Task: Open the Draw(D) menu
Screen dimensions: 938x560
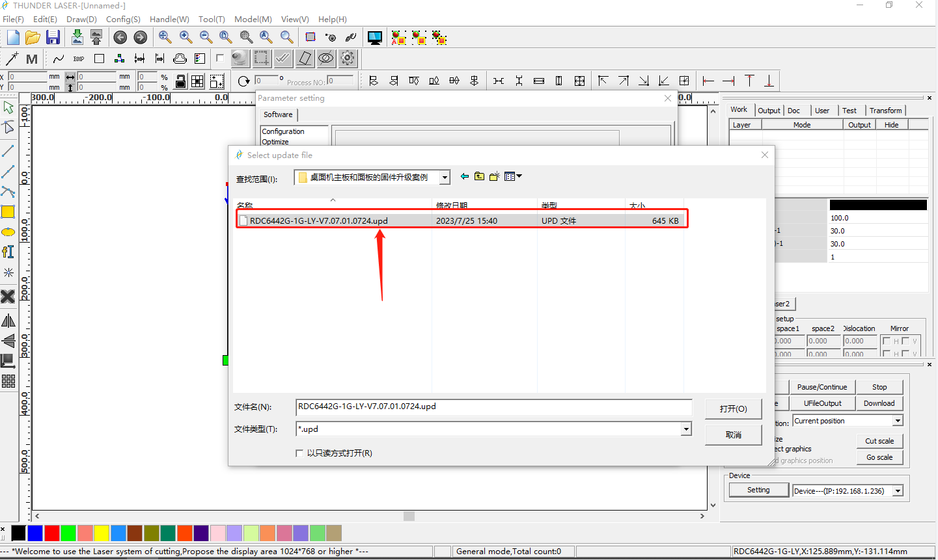Action: tap(81, 20)
